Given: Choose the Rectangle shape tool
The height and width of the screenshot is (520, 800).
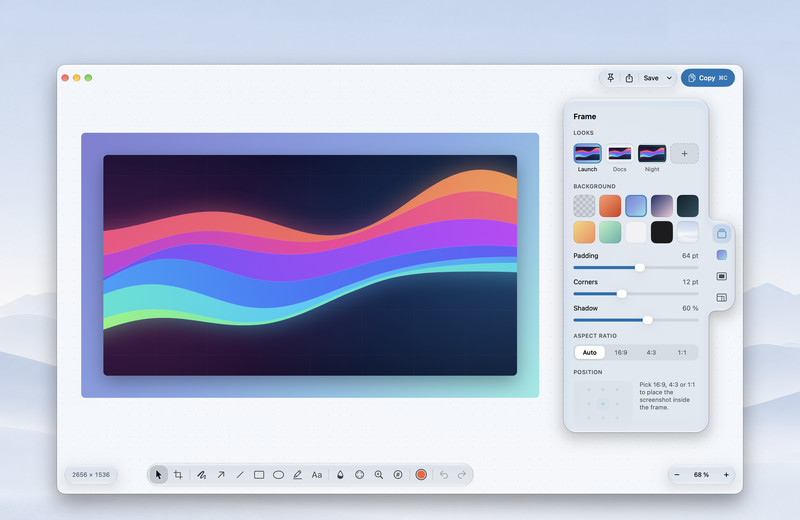Looking at the screenshot, I should [x=259, y=475].
